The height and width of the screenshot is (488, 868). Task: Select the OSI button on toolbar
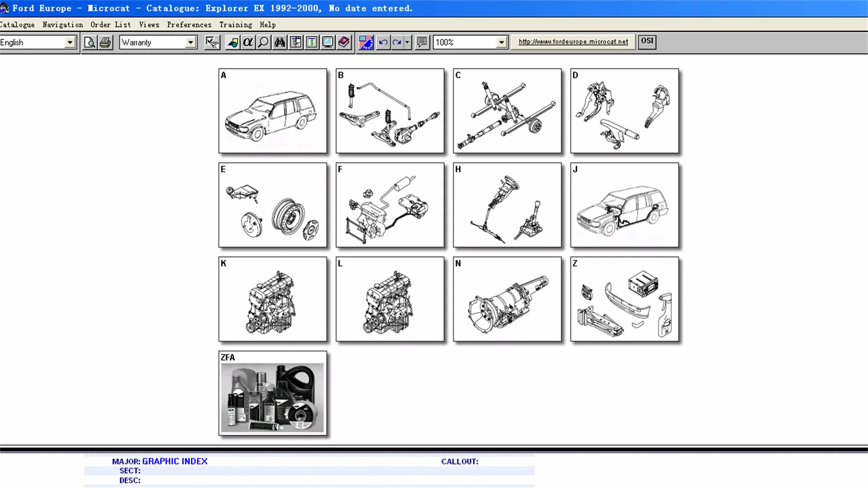tap(646, 41)
